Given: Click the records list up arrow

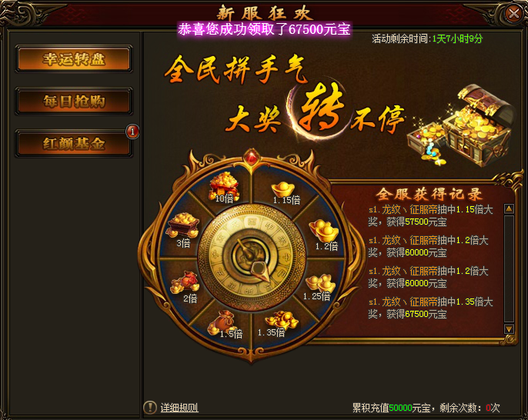Looking at the screenshot, I should tap(509, 208).
